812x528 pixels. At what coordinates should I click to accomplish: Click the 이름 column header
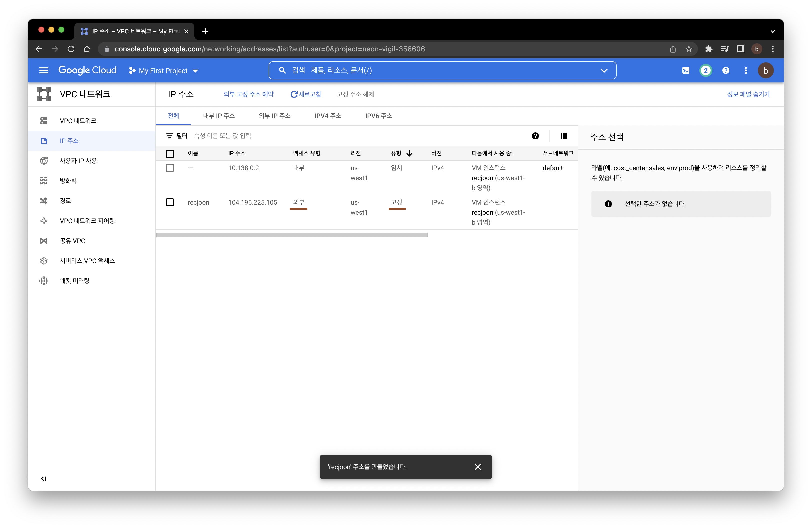(x=193, y=153)
